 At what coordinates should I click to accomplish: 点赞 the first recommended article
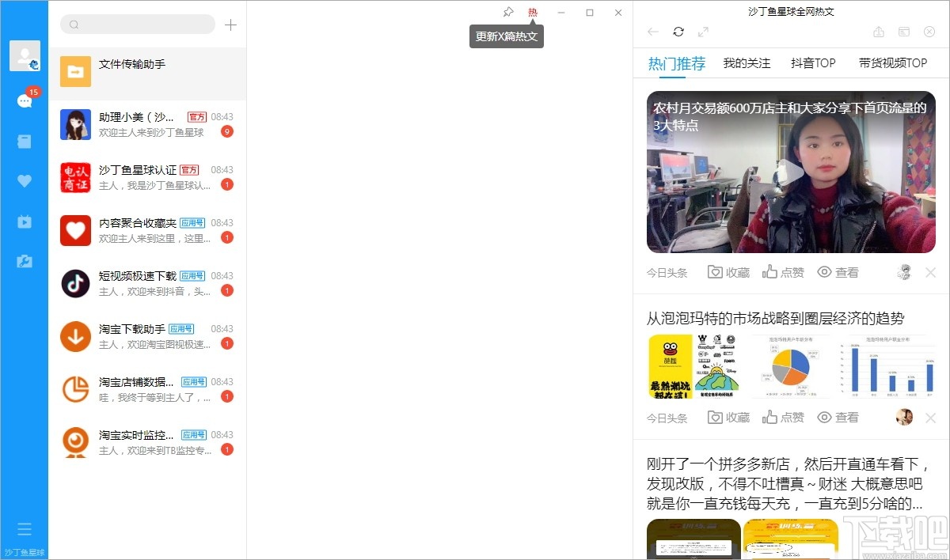[x=783, y=271]
